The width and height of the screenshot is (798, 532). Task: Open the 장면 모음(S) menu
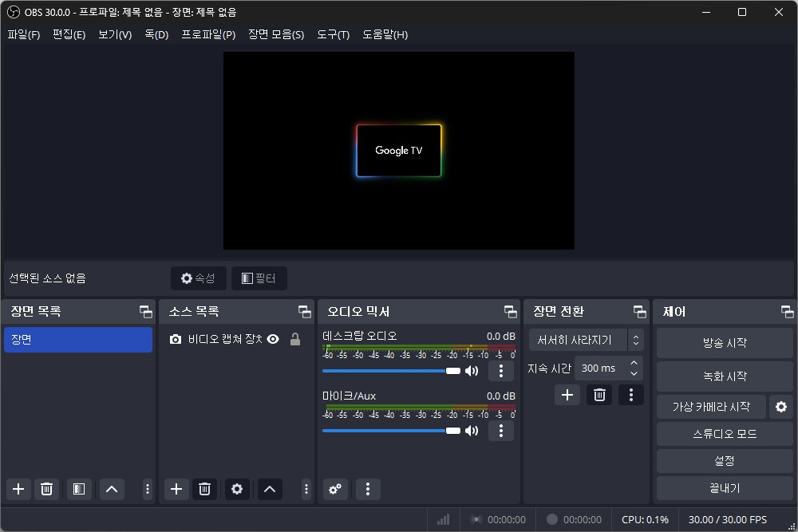(276, 34)
